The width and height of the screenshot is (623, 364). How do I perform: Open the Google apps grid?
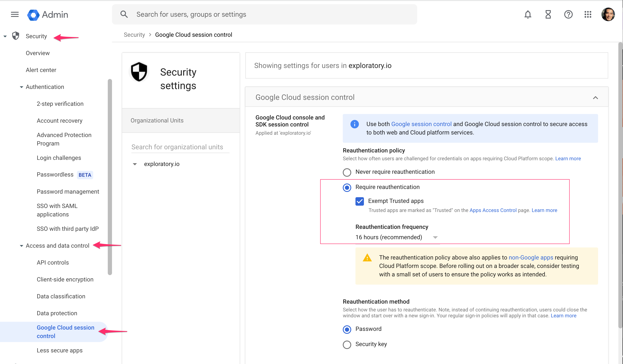point(588,15)
